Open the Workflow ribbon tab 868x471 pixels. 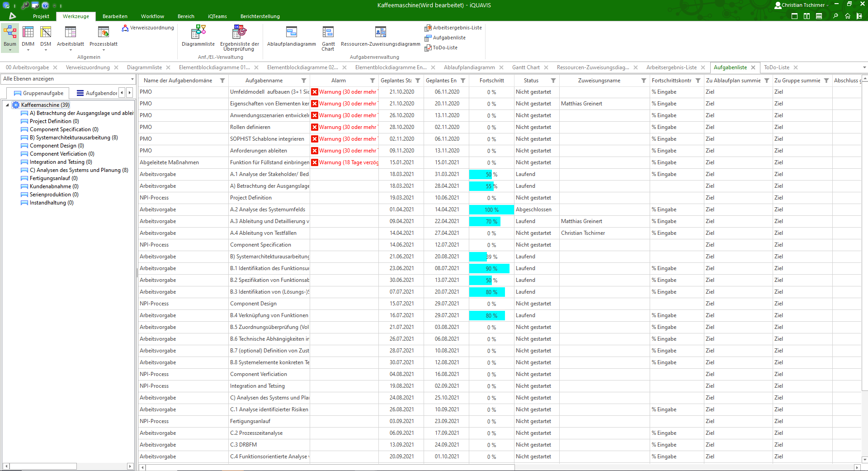[152, 16]
